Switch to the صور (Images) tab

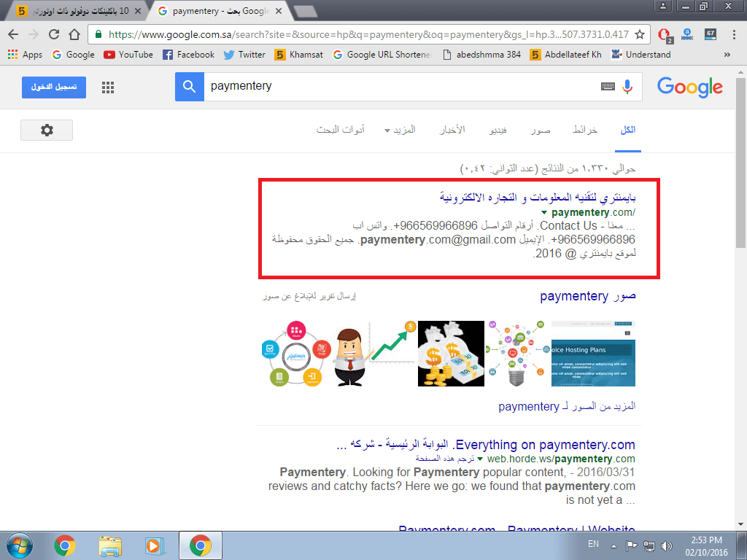(x=541, y=130)
